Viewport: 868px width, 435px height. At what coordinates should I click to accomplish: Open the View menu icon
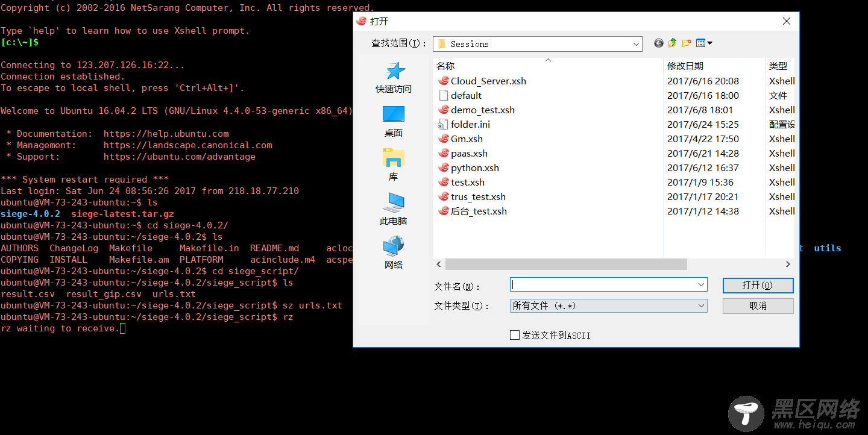click(x=704, y=43)
